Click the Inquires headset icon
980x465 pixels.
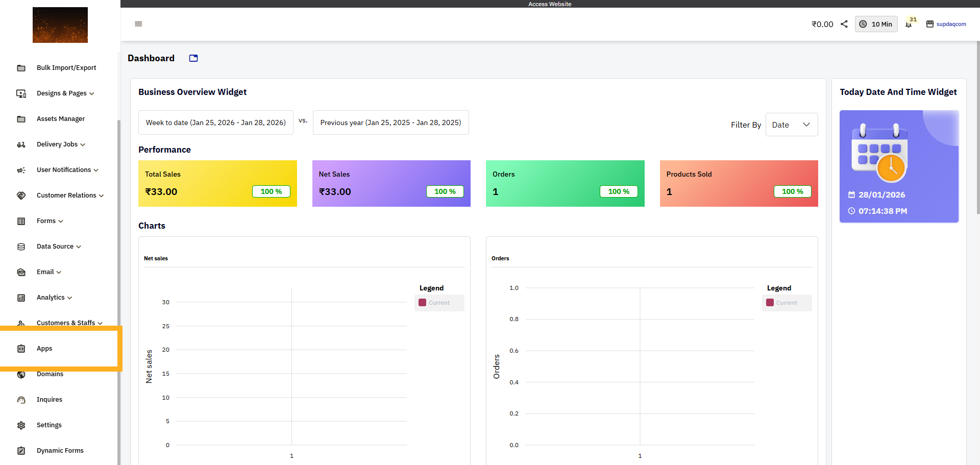21,400
